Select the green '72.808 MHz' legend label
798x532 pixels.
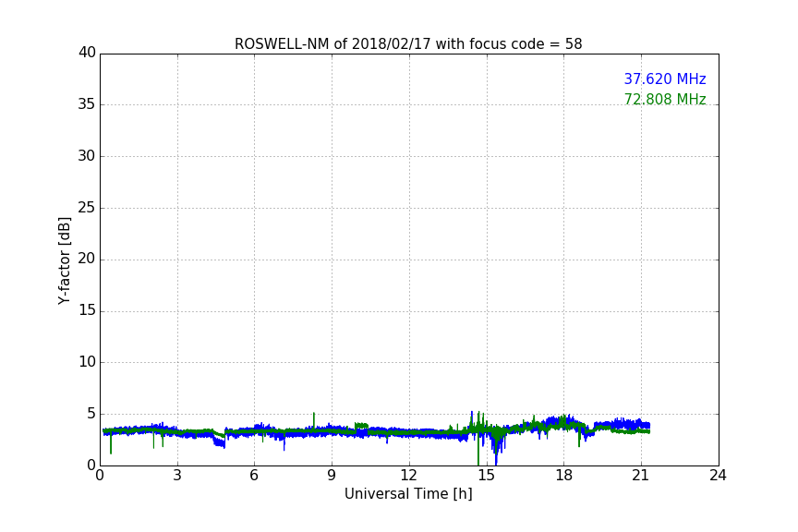(x=665, y=99)
